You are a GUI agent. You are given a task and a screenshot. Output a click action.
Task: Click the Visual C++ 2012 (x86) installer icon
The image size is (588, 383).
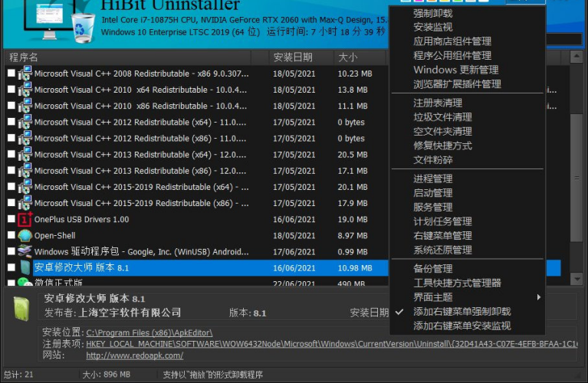[x=25, y=138]
